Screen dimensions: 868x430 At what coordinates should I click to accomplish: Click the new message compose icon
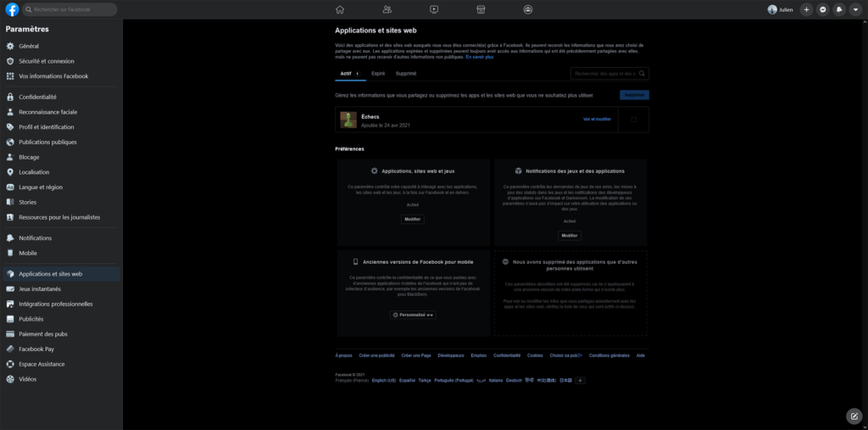854,416
